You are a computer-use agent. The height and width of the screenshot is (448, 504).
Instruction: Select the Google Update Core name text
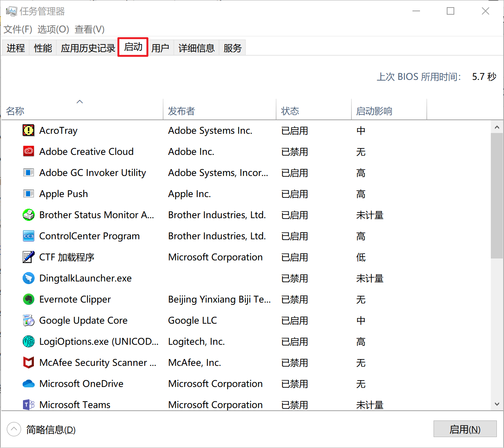pyautogui.click(x=83, y=320)
